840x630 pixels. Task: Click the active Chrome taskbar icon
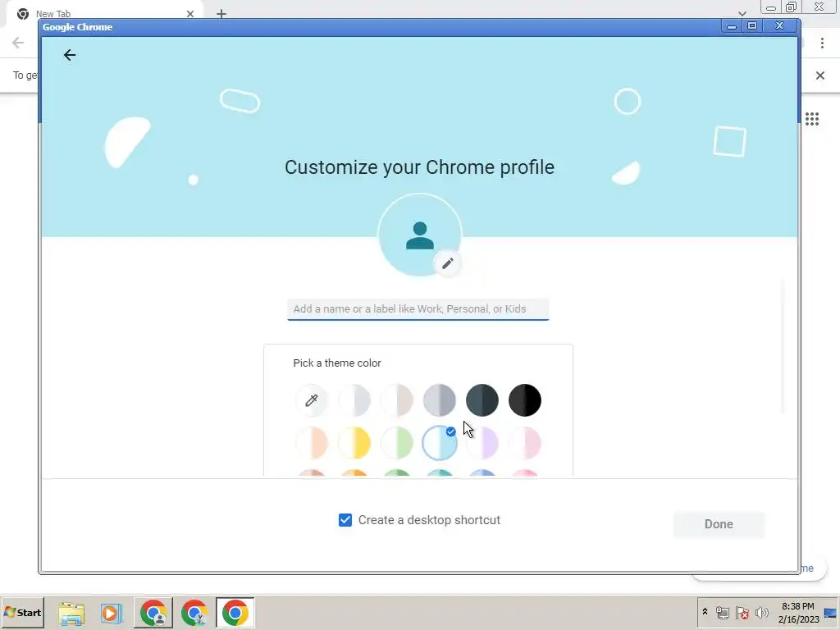(x=235, y=613)
